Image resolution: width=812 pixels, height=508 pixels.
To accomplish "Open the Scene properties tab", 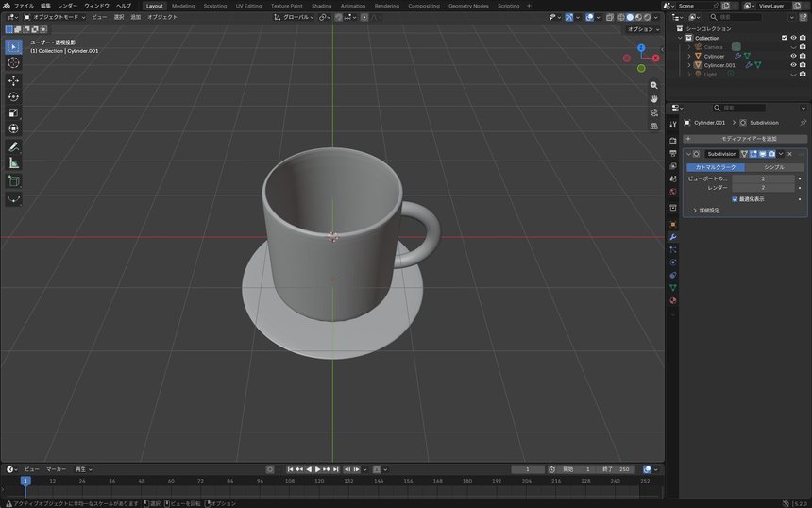I will tap(672, 178).
